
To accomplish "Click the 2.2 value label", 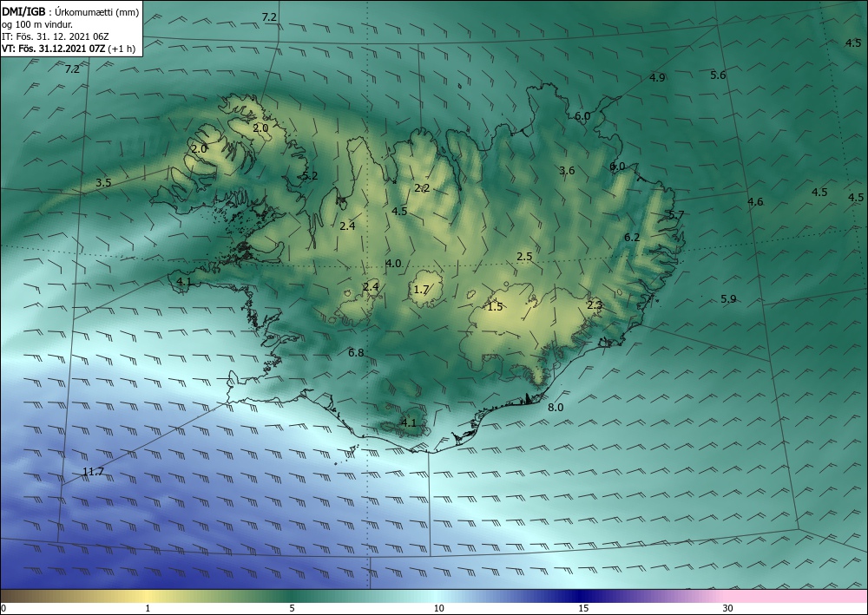I will coord(422,188).
